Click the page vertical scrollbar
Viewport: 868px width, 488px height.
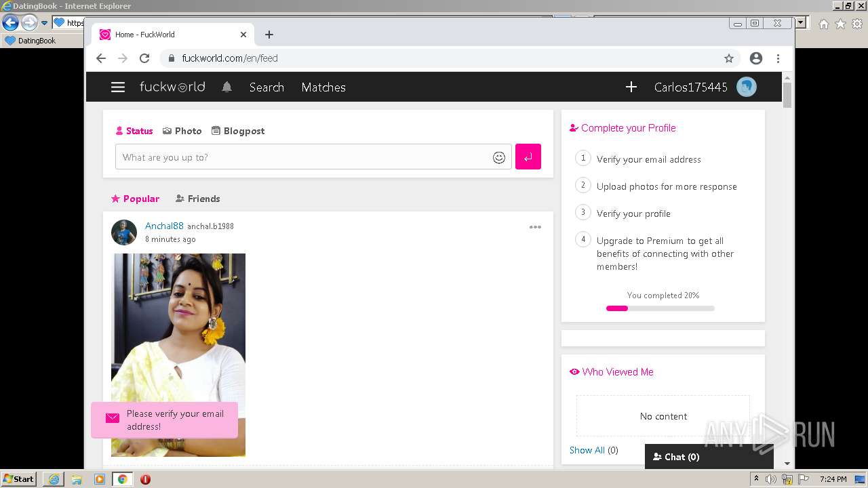pyautogui.click(x=787, y=95)
